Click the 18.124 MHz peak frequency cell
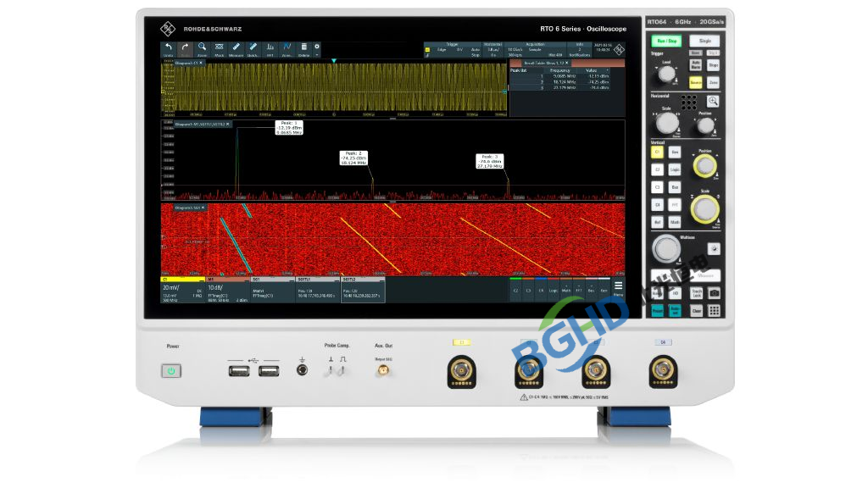The image size is (868, 488). (564, 82)
